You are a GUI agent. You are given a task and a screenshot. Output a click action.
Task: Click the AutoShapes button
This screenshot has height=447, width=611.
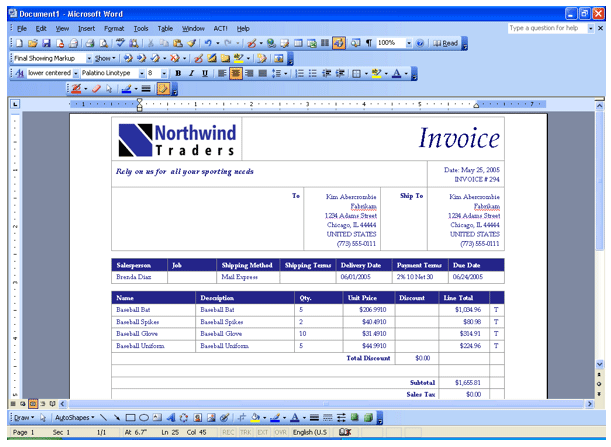[73, 416]
